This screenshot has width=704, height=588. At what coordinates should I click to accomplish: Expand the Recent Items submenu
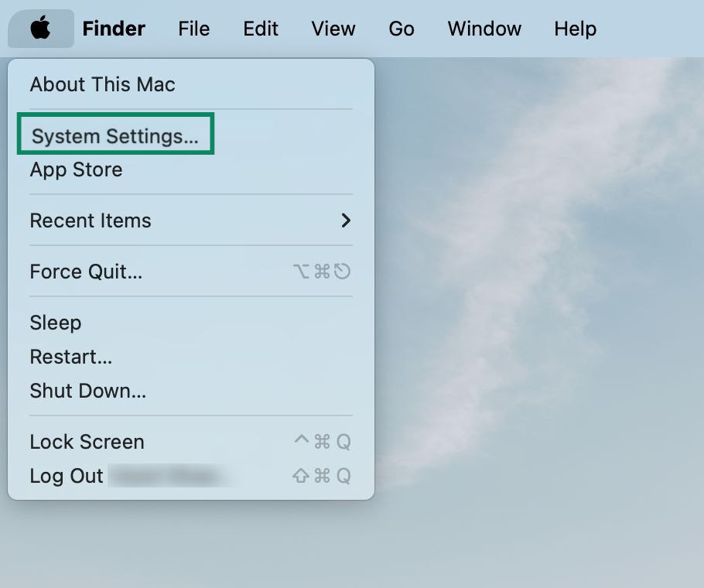(90, 220)
